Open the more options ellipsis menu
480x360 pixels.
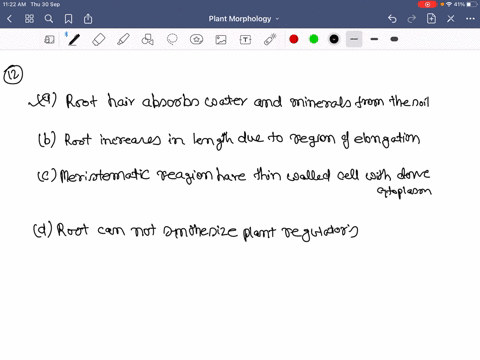(x=470, y=19)
